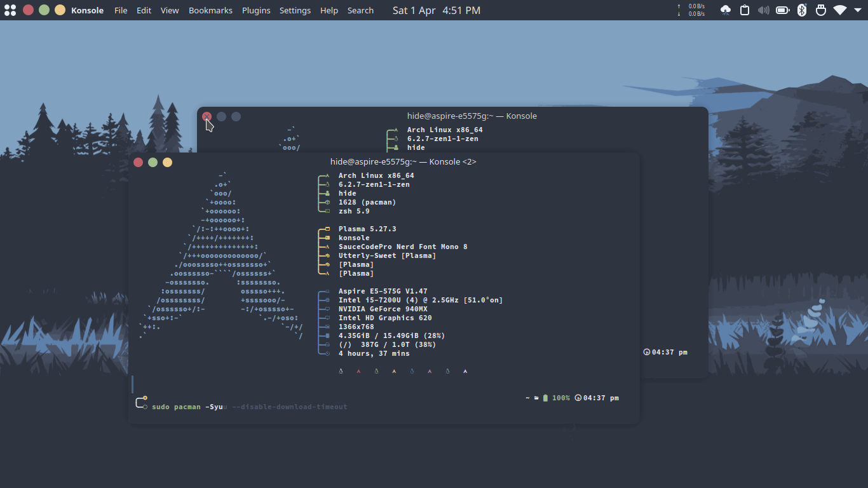This screenshot has width=868, height=488.
Task: Click laptop icon beside Aspire E5-575G
Action: coord(327,291)
